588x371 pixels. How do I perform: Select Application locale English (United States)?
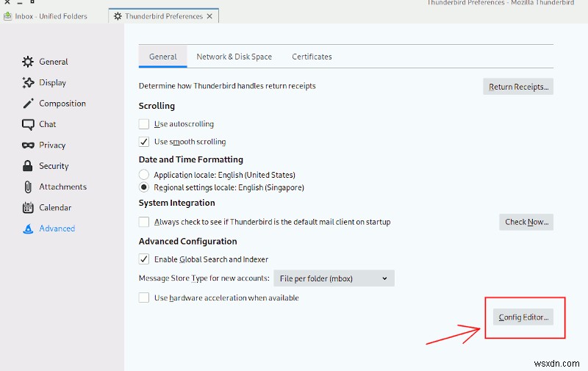pyautogui.click(x=143, y=175)
